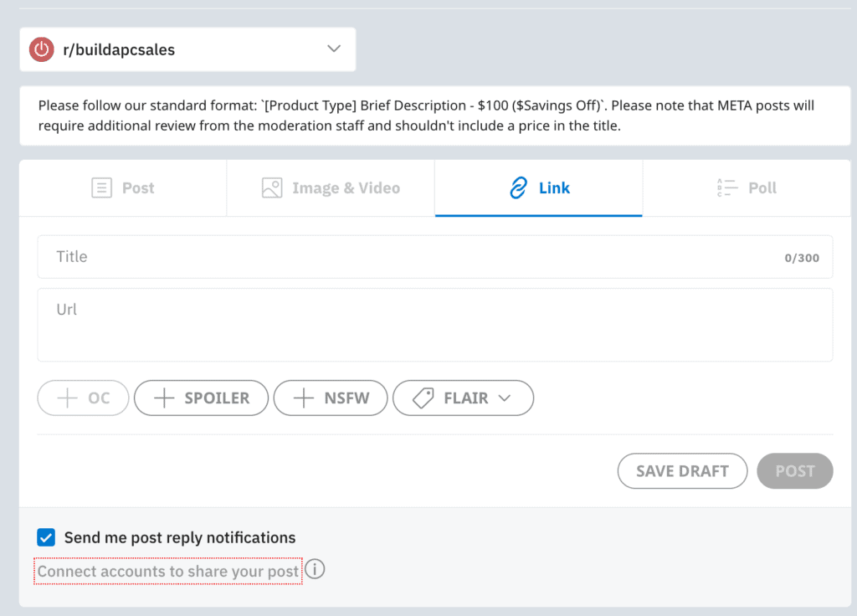Click the tag icon in Flair button
Screen dimensions: 857x616
point(423,398)
